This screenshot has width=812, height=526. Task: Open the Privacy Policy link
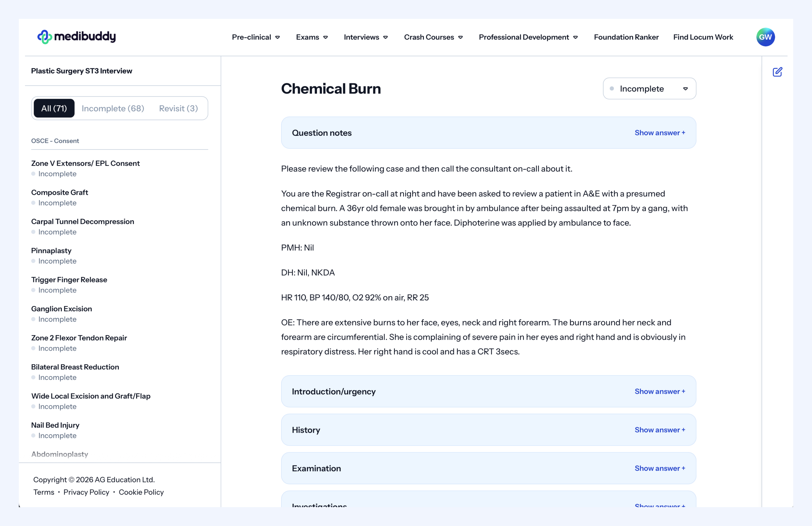86,492
